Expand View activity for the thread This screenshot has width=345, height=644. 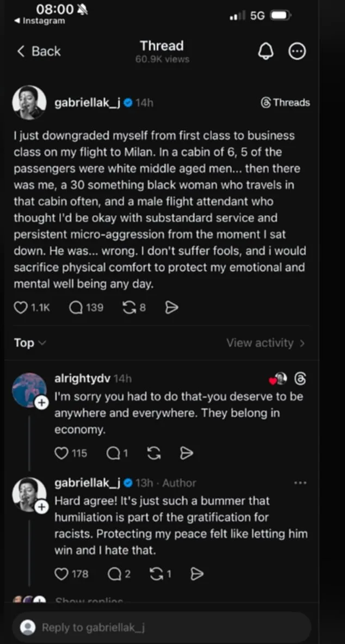coord(266,343)
